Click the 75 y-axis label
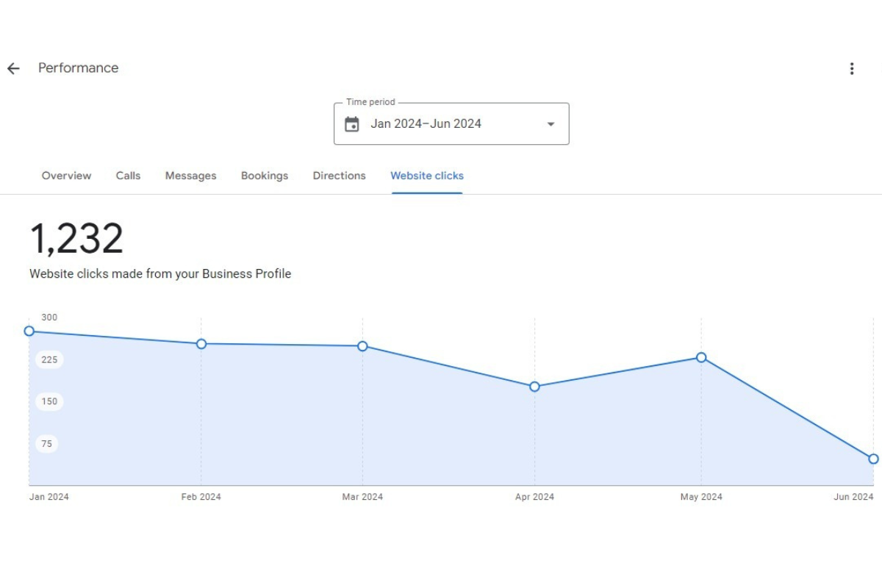 pos(47,443)
